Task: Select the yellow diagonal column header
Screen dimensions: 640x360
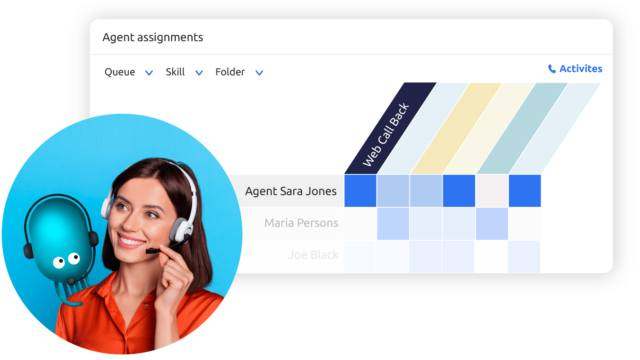Action: point(456,129)
